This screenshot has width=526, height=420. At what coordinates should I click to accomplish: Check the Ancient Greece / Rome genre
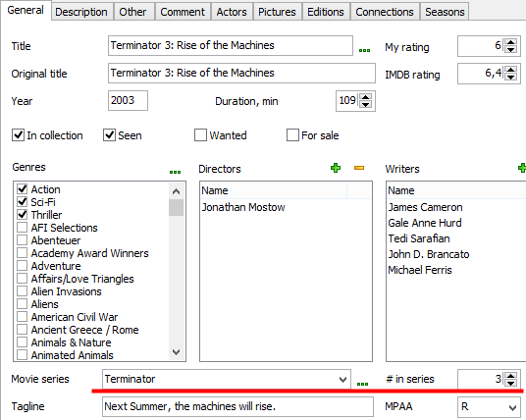point(23,330)
